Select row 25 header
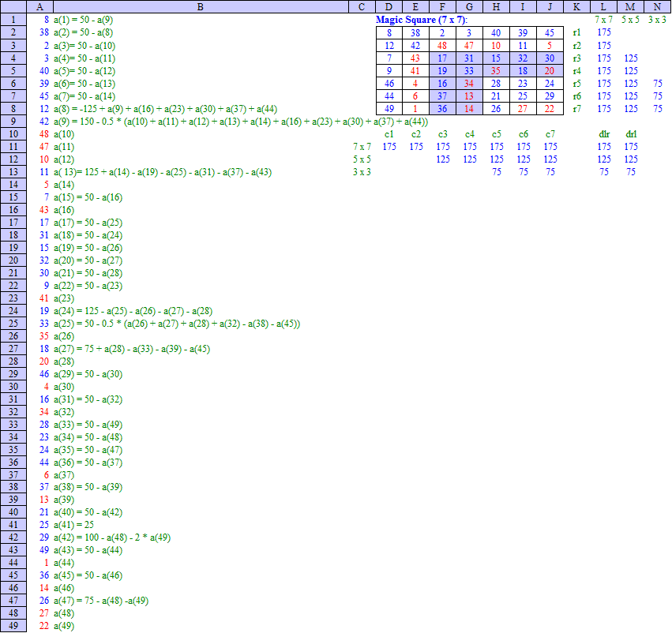The height and width of the screenshot is (633, 672). coord(13,324)
